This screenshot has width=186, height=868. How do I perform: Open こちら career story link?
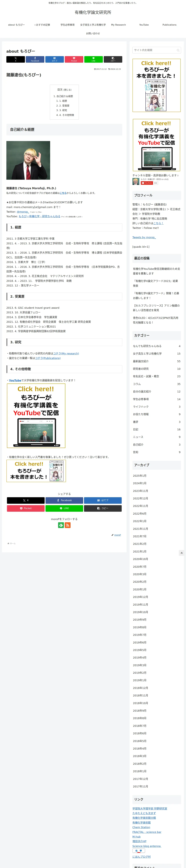click(x=63, y=193)
